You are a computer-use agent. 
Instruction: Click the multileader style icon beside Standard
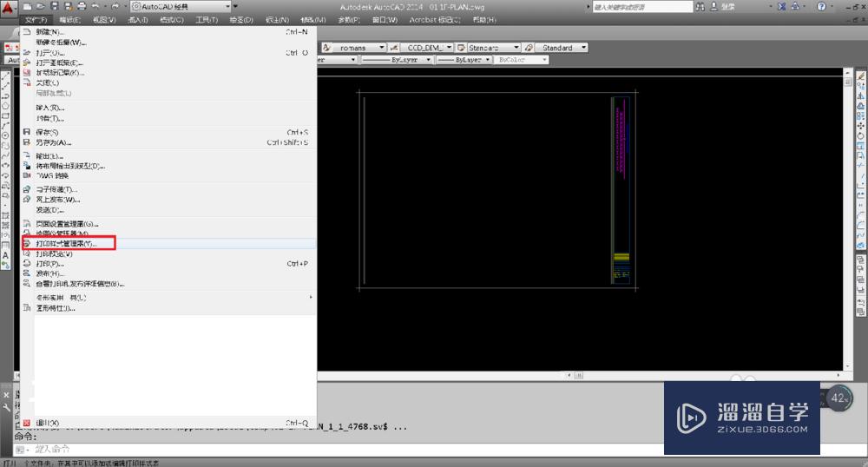coord(529,48)
